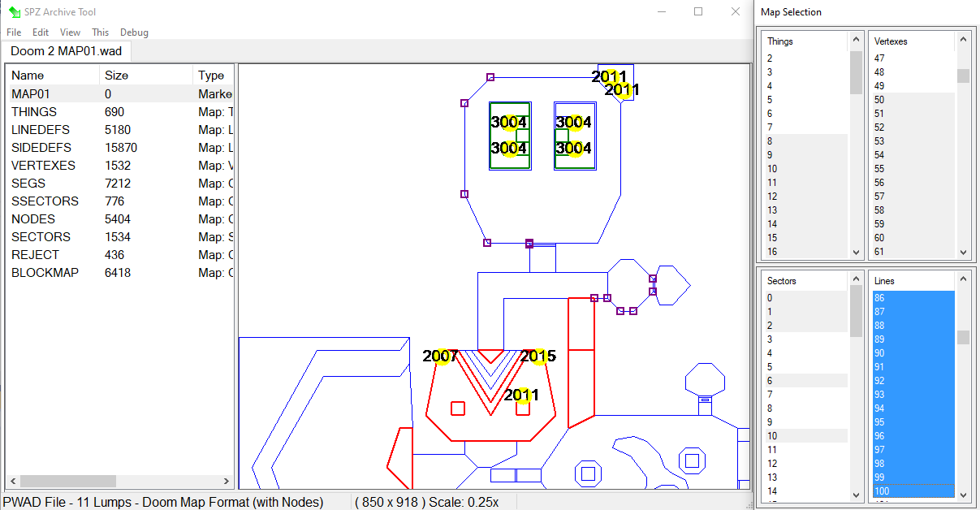Select sector 0 in Sectors list
Viewport: 980px width, 510px height.
[x=805, y=298]
